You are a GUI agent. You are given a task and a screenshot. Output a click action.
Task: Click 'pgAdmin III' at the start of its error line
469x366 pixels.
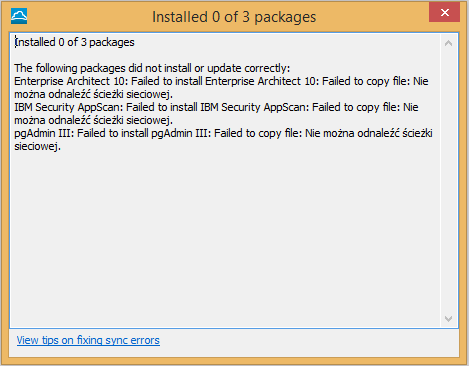pyautogui.click(x=42, y=133)
